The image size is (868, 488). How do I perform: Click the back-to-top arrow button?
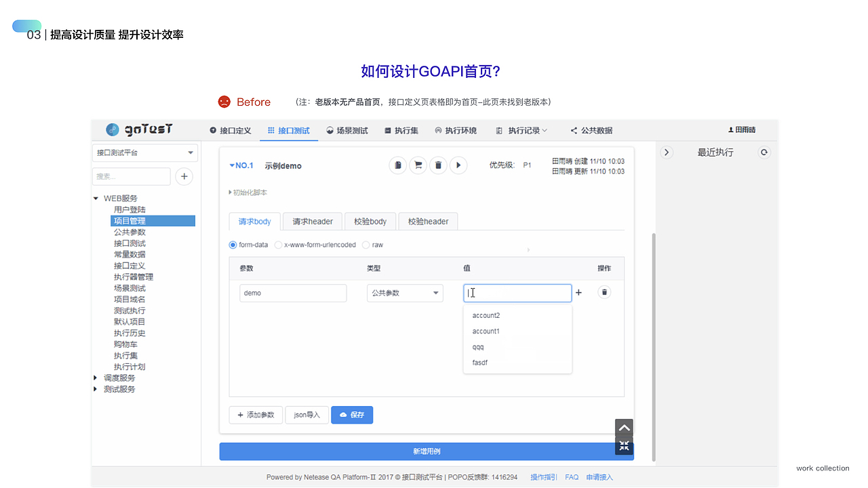(x=624, y=428)
